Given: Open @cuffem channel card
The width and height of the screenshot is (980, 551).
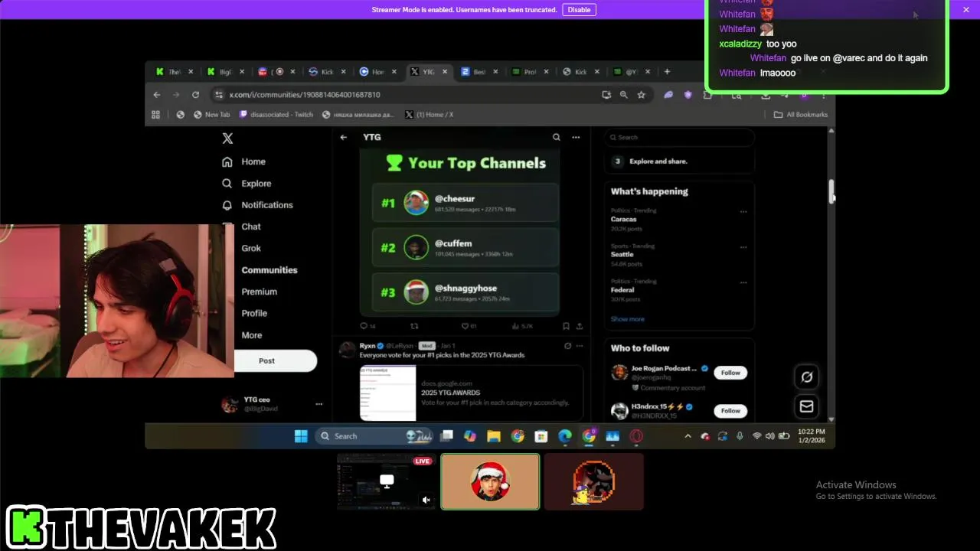Looking at the screenshot, I should pyautogui.click(x=465, y=247).
